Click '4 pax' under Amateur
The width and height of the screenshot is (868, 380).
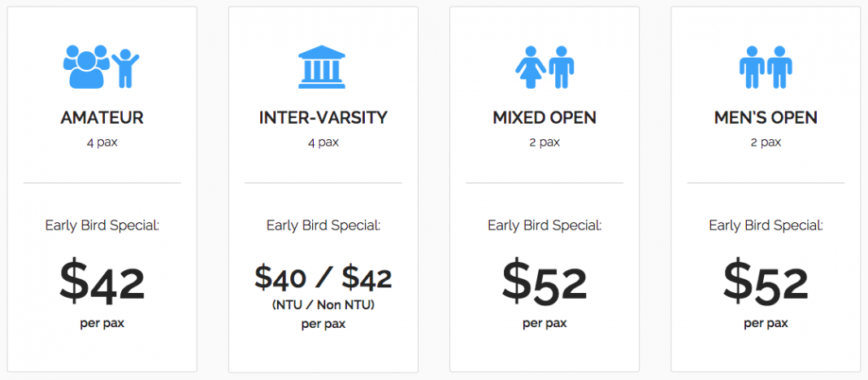point(102,143)
